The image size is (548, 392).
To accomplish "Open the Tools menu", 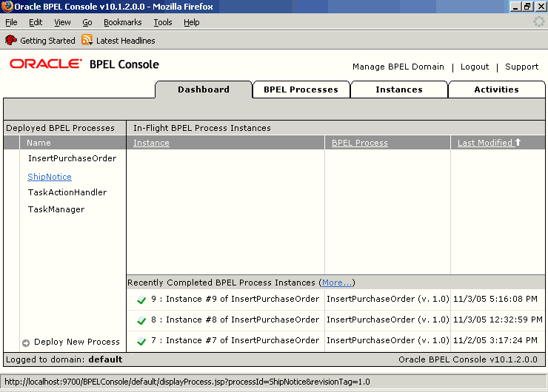I will (163, 22).
